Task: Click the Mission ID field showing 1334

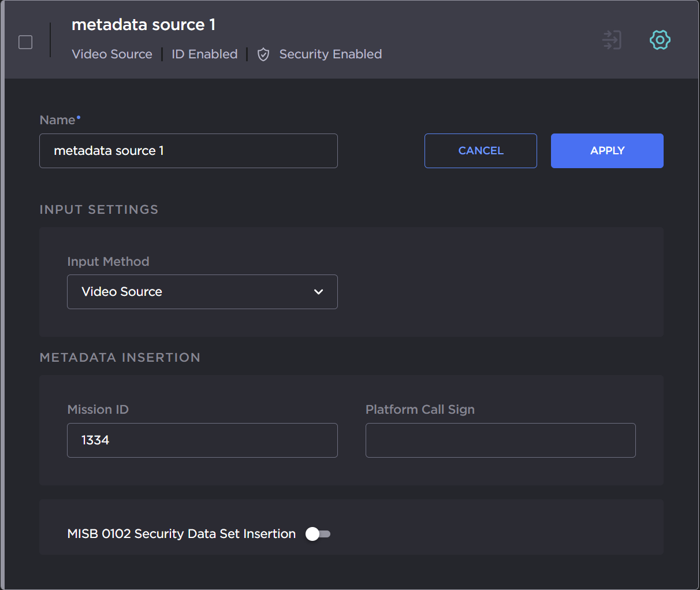Action: click(202, 440)
